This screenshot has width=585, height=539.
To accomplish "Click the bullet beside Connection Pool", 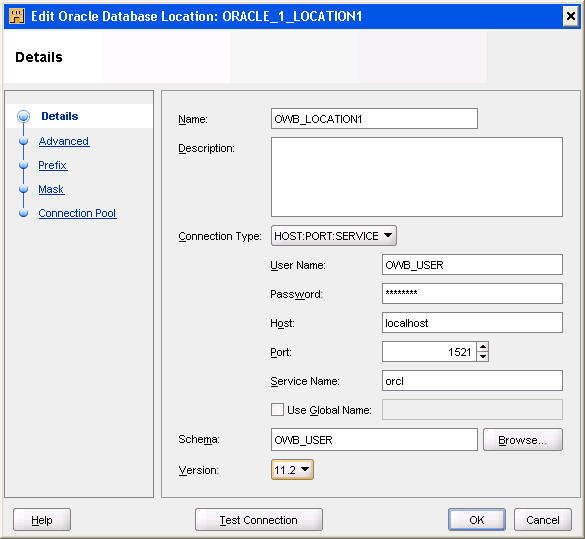I will point(24,213).
